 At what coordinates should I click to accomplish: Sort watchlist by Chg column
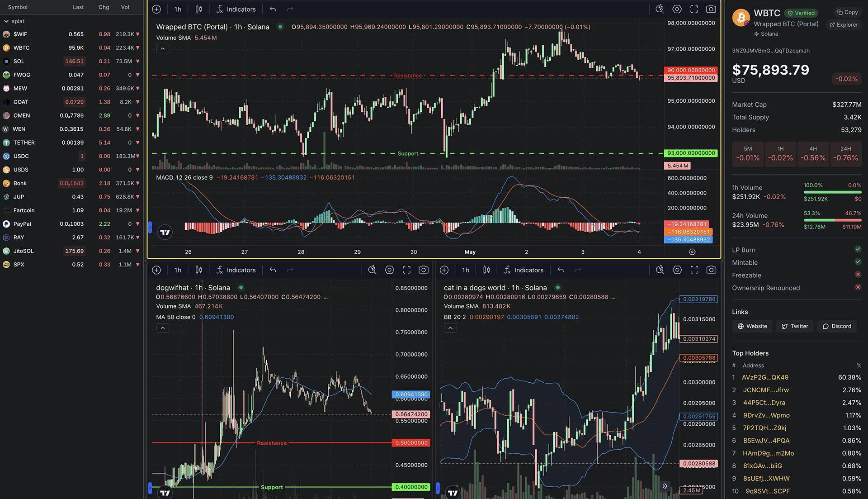coord(104,7)
